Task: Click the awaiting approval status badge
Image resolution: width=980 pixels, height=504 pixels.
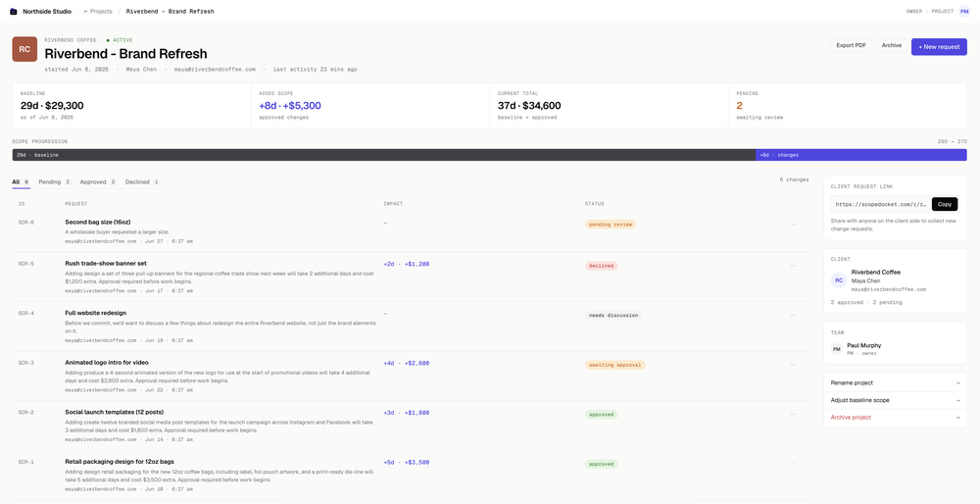Action: [x=615, y=365]
